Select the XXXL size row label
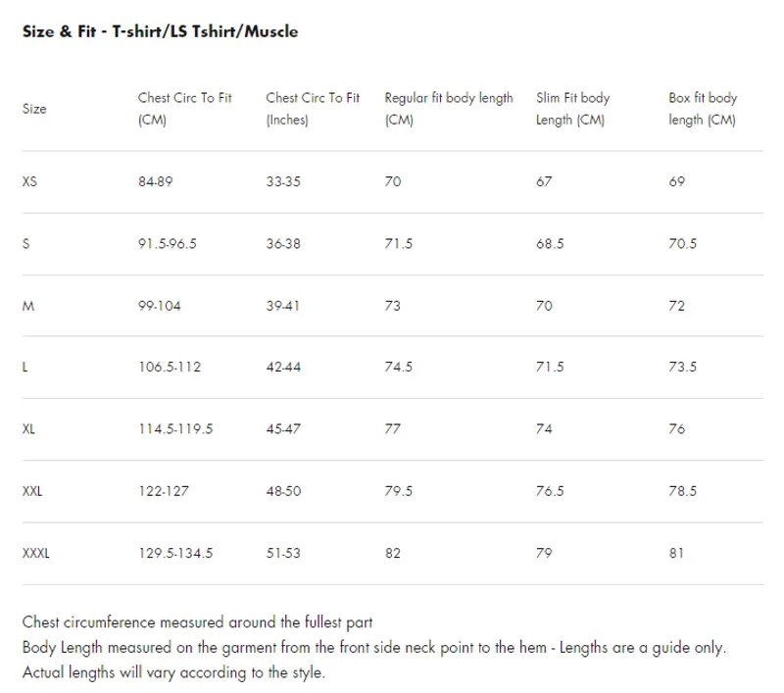 (36, 553)
